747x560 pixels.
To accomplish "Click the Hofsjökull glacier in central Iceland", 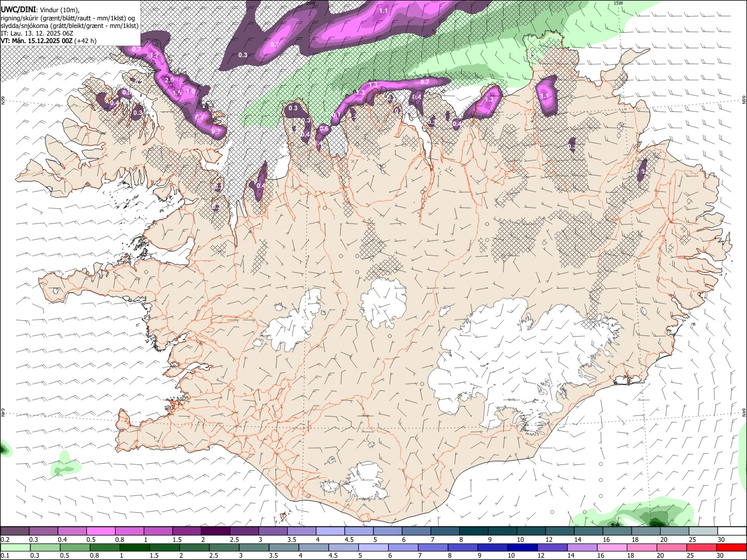I will tap(383, 302).
